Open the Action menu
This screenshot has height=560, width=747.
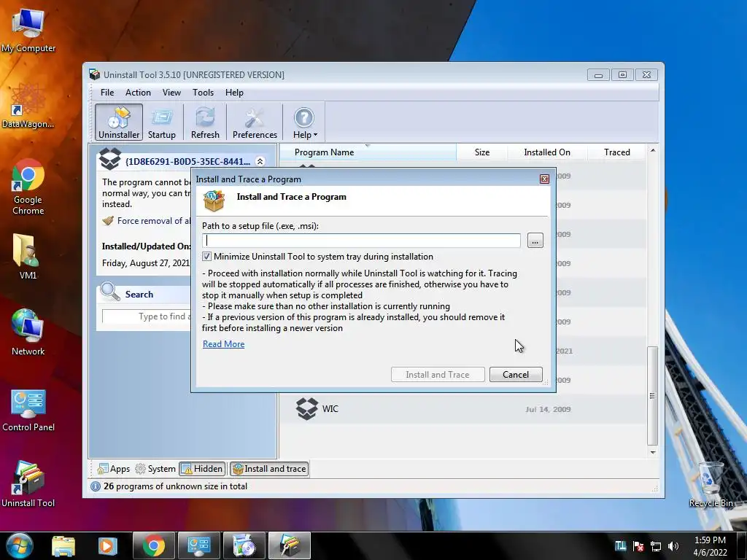(138, 93)
